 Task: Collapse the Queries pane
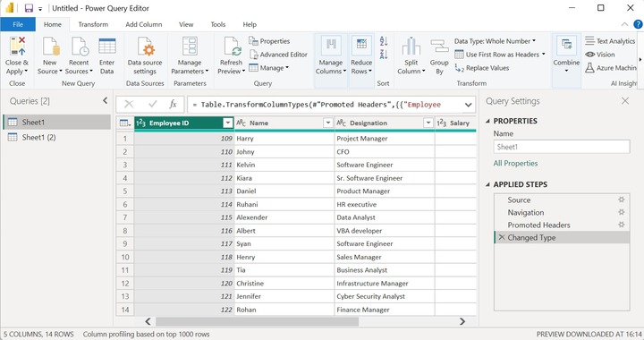106,100
